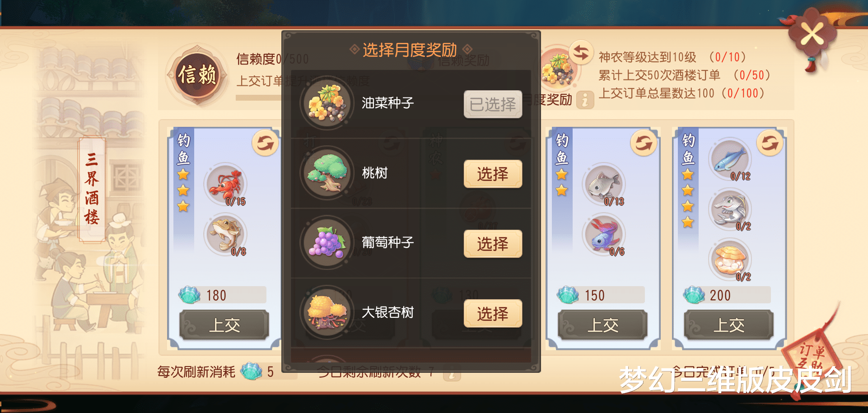Submit the 150-shell fishing order
Screen dimensions: 868x413
tap(602, 325)
